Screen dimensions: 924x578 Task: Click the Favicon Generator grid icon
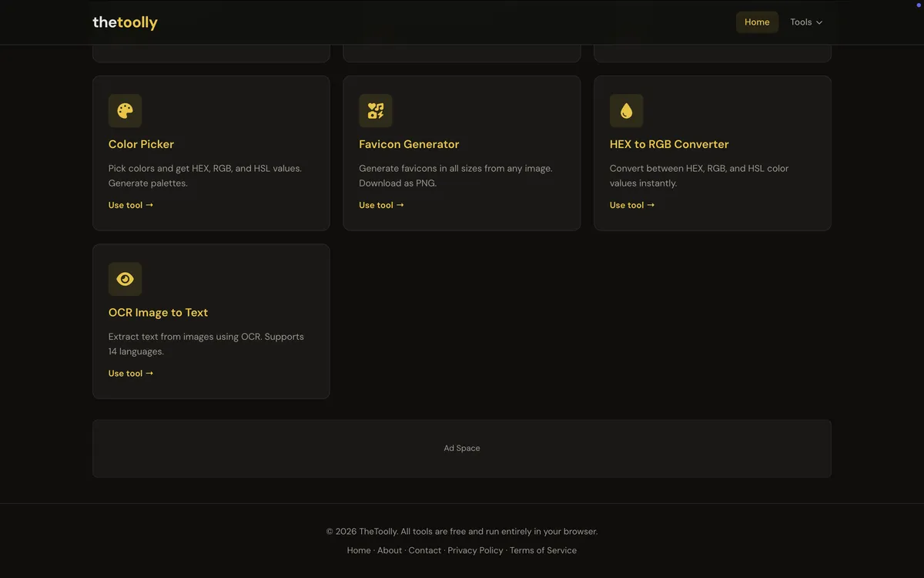click(x=375, y=110)
